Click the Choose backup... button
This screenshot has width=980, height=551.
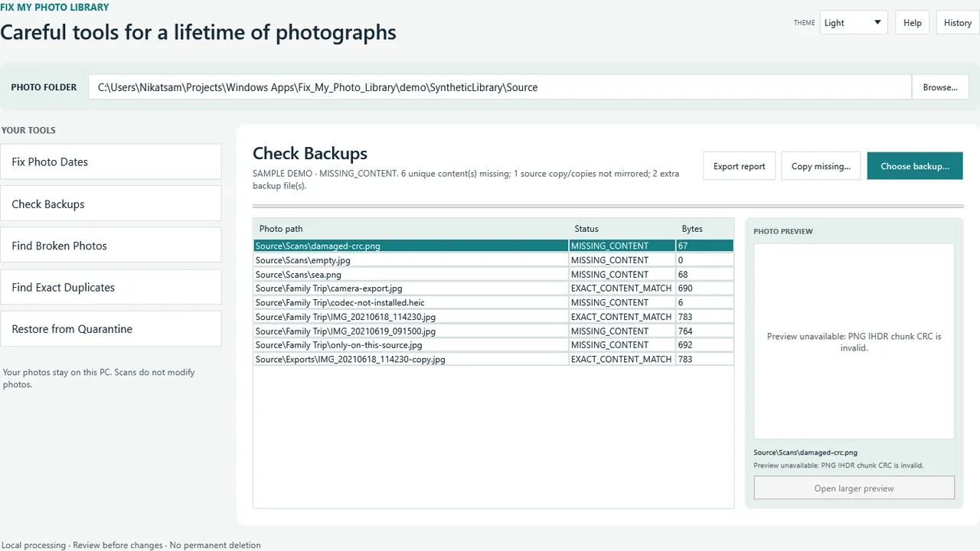(x=915, y=166)
